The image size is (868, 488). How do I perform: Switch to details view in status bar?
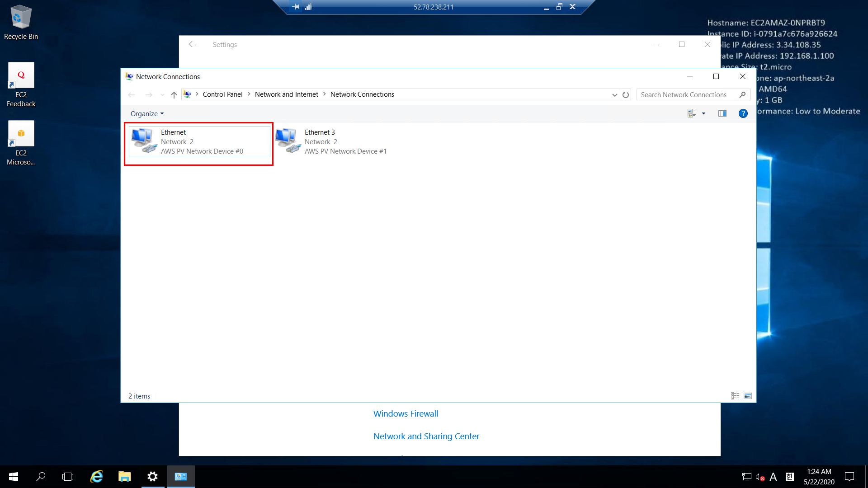click(735, 396)
